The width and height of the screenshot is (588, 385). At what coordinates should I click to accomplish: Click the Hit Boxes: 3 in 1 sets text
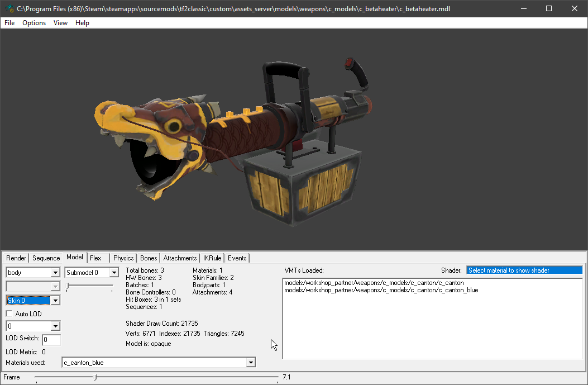click(x=154, y=300)
